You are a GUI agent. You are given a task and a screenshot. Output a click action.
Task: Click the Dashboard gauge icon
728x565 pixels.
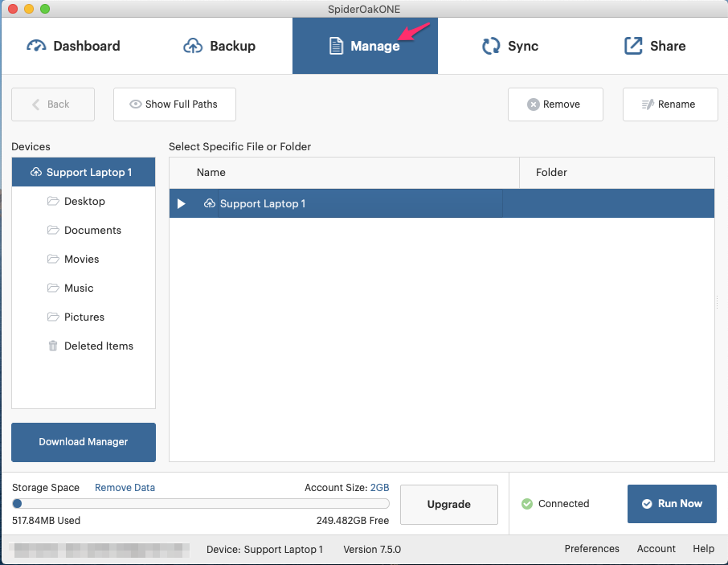[37, 46]
